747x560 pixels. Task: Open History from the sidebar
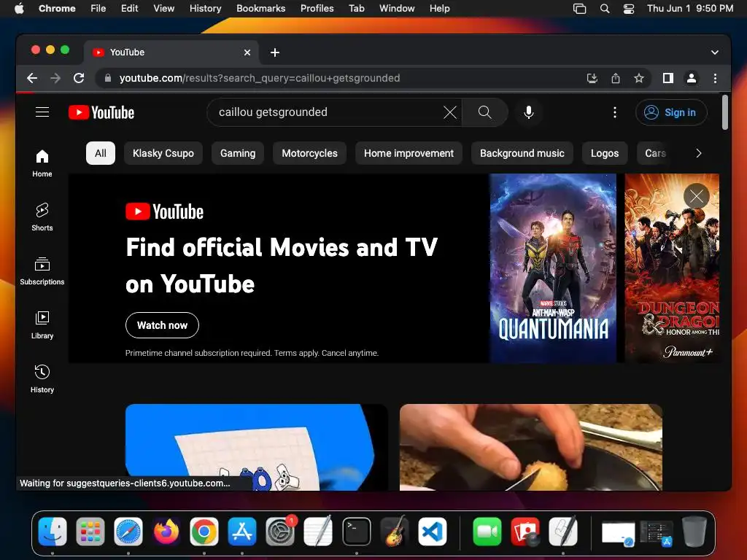click(42, 378)
